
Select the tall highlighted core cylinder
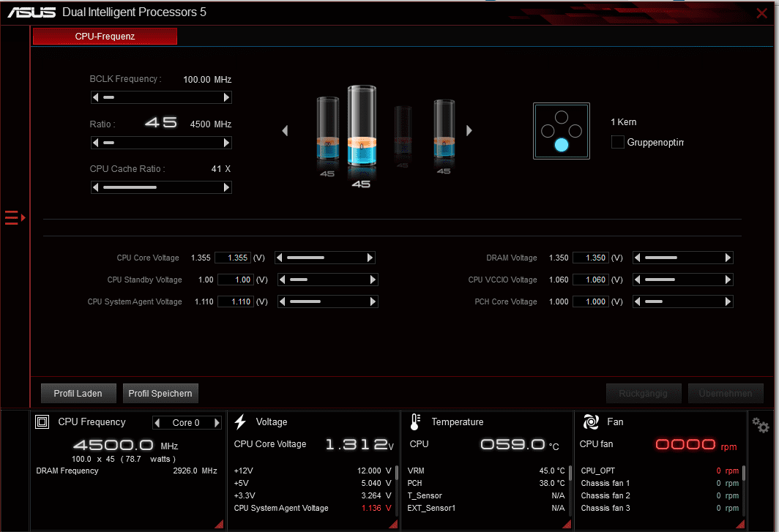point(362,127)
